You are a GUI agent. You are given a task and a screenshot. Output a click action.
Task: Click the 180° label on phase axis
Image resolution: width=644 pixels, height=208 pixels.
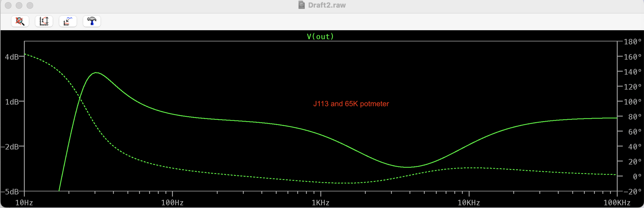(x=633, y=42)
